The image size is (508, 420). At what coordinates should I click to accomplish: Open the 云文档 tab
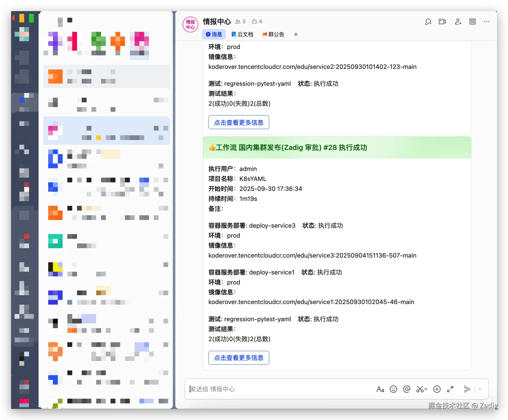[x=242, y=34]
